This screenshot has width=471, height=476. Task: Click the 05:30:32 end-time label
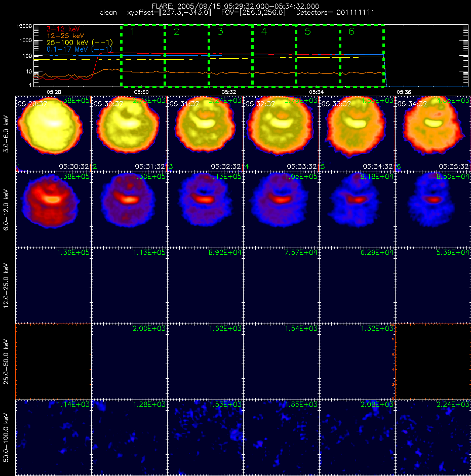tap(74, 167)
